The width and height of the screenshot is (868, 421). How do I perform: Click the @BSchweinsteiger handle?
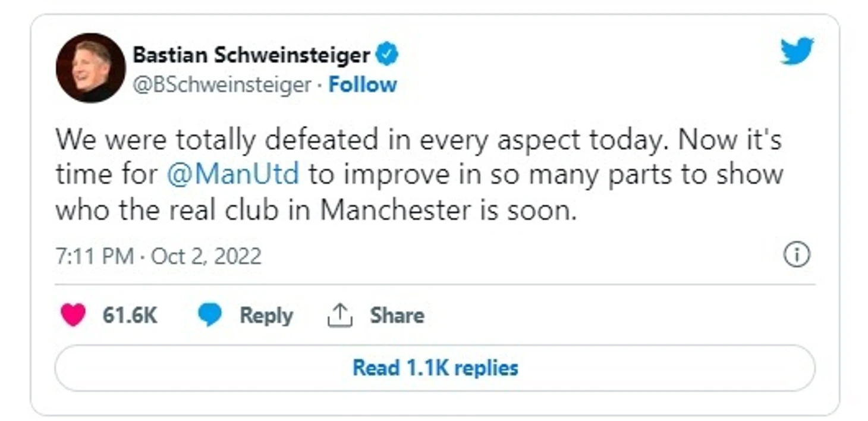pos(222,85)
